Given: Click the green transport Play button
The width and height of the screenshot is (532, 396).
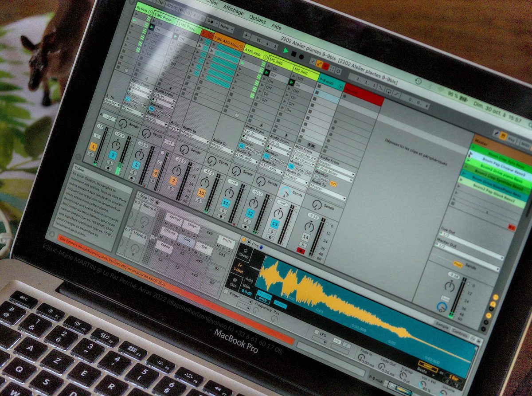Looking at the screenshot, I should click(x=286, y=50).
